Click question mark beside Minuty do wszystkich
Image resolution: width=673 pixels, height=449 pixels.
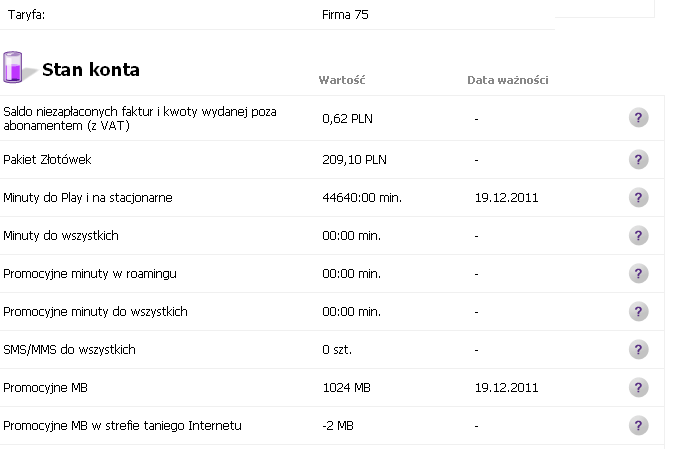pos(638,236)
